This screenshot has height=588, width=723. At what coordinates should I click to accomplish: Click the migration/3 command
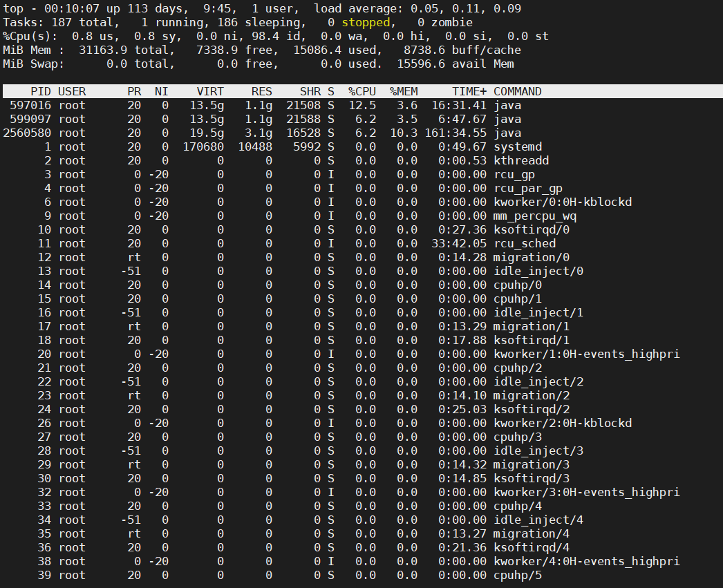click(532, 465)
